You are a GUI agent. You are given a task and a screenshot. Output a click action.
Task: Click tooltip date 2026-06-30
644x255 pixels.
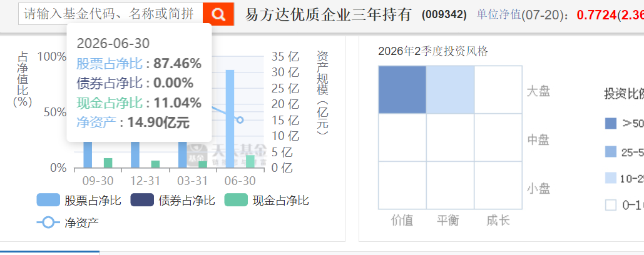pos(113,44)
